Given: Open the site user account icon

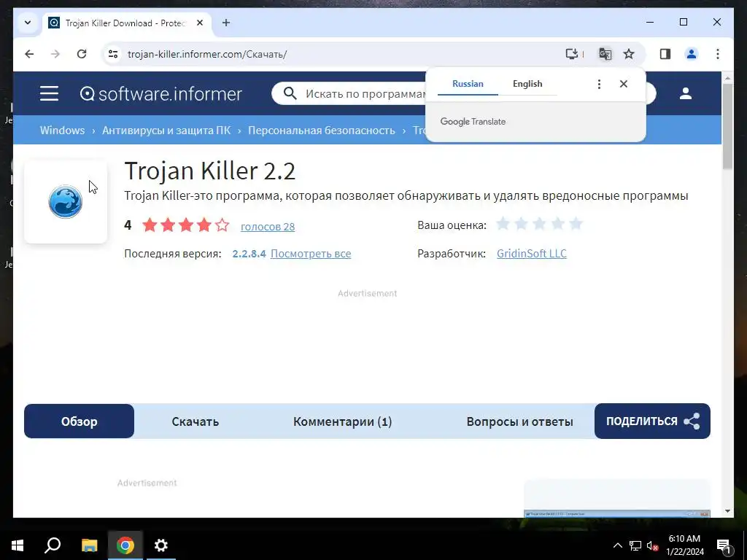Looking at the screenshot, I should pos(686,93).
